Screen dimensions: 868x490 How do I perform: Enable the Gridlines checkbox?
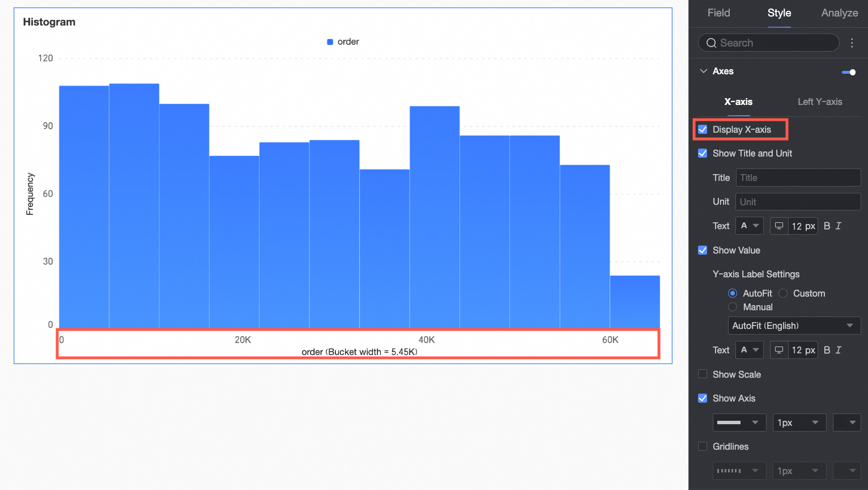click(703, 446)
